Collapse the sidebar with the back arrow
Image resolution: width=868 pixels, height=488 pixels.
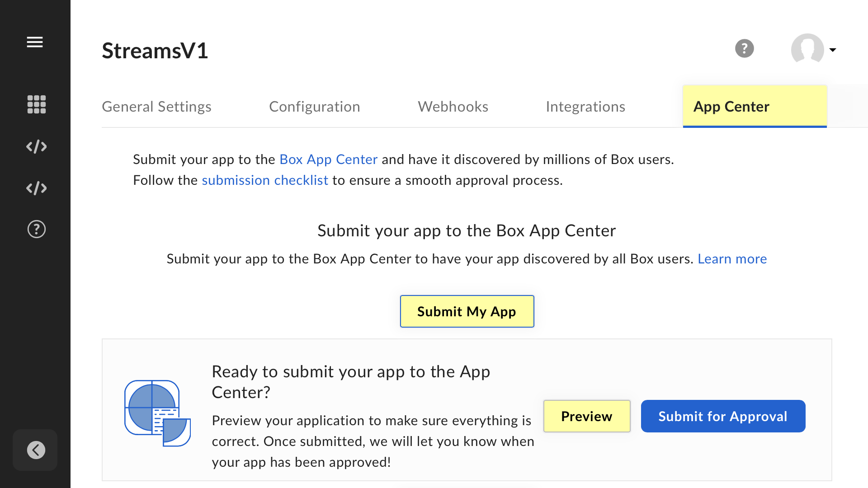(x=35, y=450)
